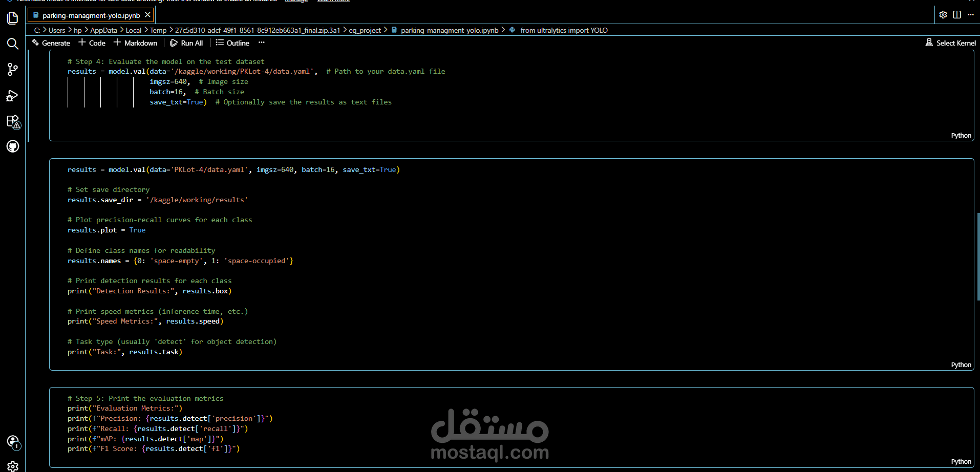Click the C: drive breadcrumb
The height and width of the screenshot is (472, 980).
point(37,30)
